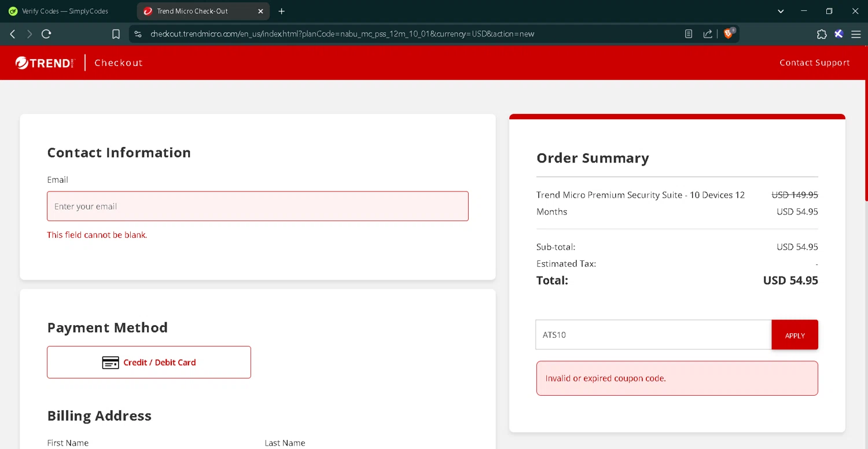Image resolution: width=868 pixels, height=449 pixels.
Task: Restore down the browser window
Action: [829, 11]
